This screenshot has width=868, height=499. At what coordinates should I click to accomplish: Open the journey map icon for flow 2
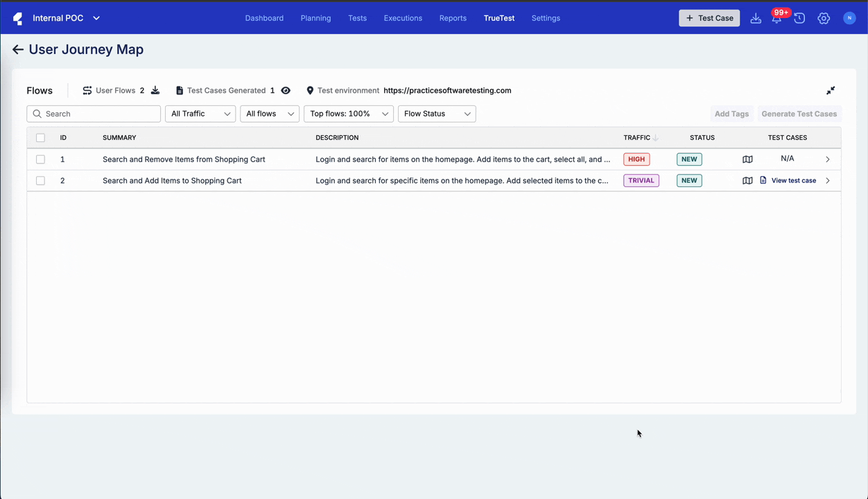pos(747,180)
